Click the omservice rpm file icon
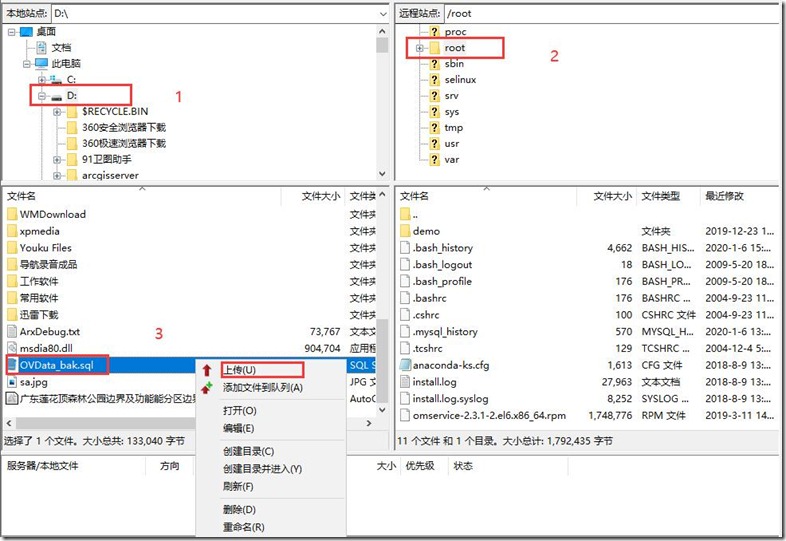Image resolution: width=786 pixels, height=541 pixels. pyautogui.click(x=403, y=416)
